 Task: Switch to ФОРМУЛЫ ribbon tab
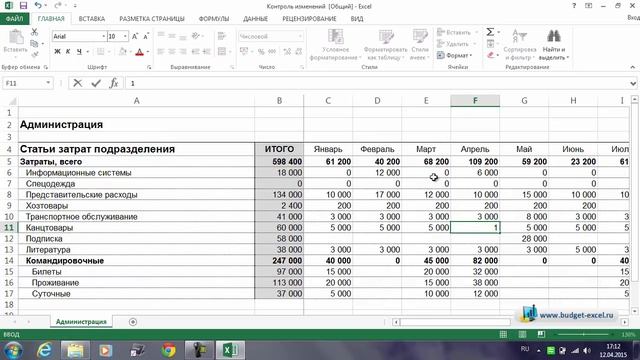[x=213, y=19]
